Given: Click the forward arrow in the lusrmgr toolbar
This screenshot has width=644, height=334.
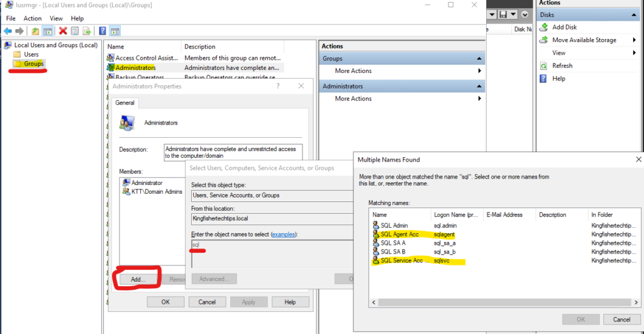Looking at the screenshot, I should tap(19, 31).
